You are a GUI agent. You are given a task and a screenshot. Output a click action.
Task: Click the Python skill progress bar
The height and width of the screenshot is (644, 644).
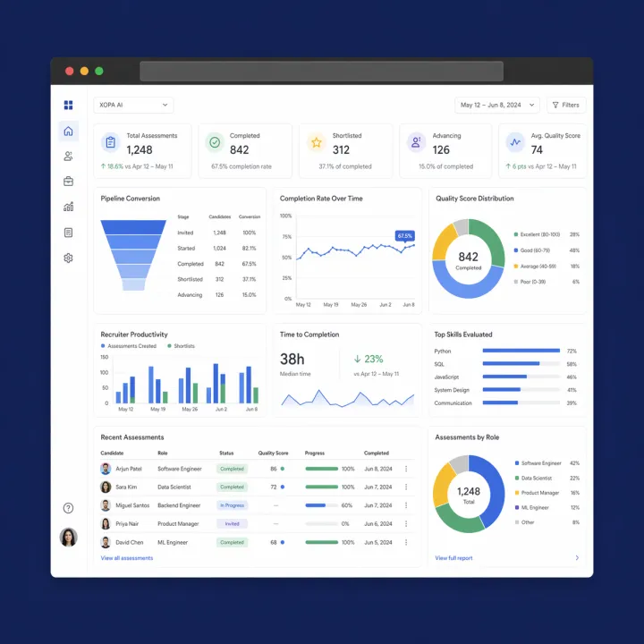coord(521,351)
